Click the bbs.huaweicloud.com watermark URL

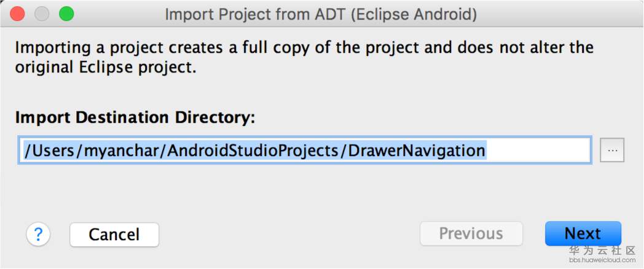click(602, 260)
